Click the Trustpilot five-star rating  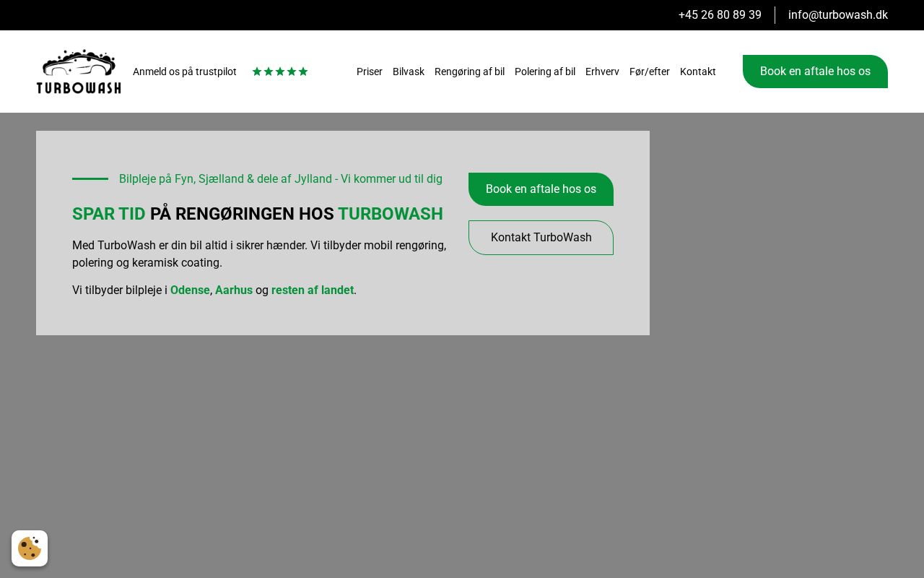280,72
